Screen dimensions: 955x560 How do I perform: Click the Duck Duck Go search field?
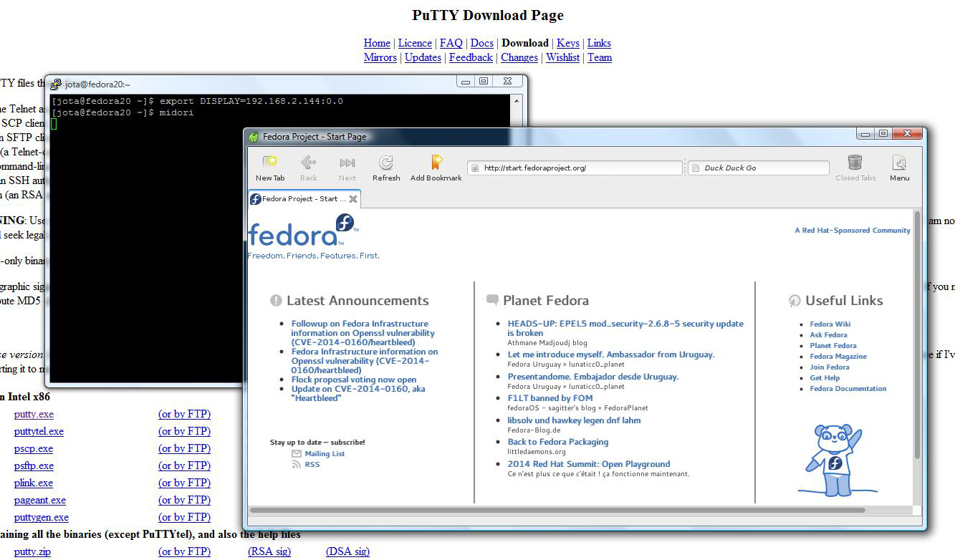pos(758,168)
